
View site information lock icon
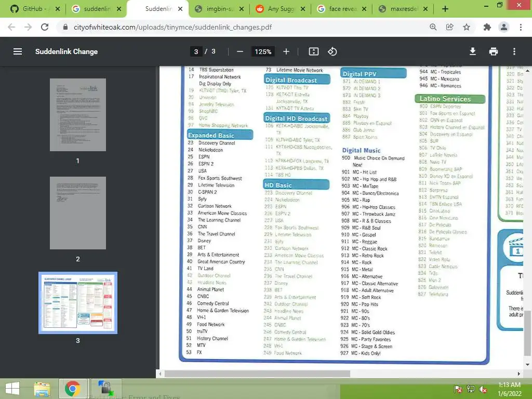point(65,27)
